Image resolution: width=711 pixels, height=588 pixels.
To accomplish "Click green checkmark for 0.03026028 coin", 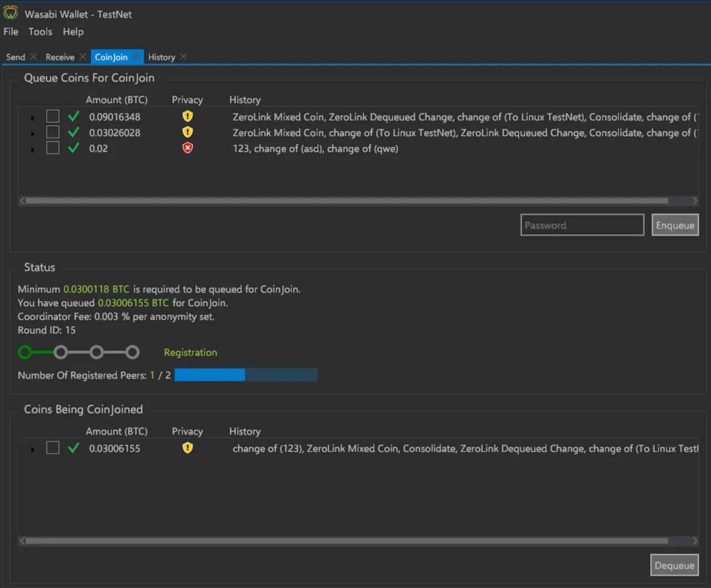I will tap(73, 132).
